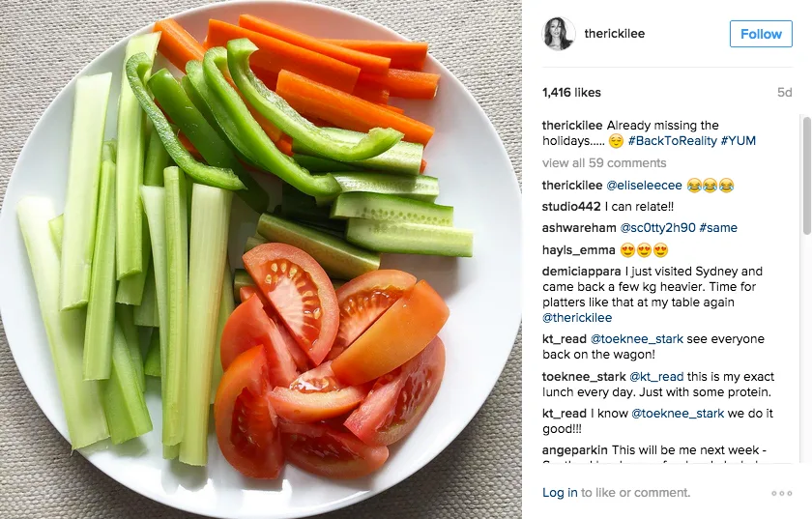Open the therickilee username in the header
Image resolution: width=812 pixels, height=519 pixels.
coord(614,34)
